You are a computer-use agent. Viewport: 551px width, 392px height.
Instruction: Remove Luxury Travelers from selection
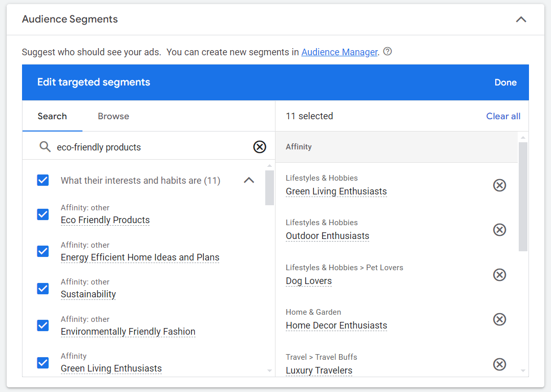point(500,364)
